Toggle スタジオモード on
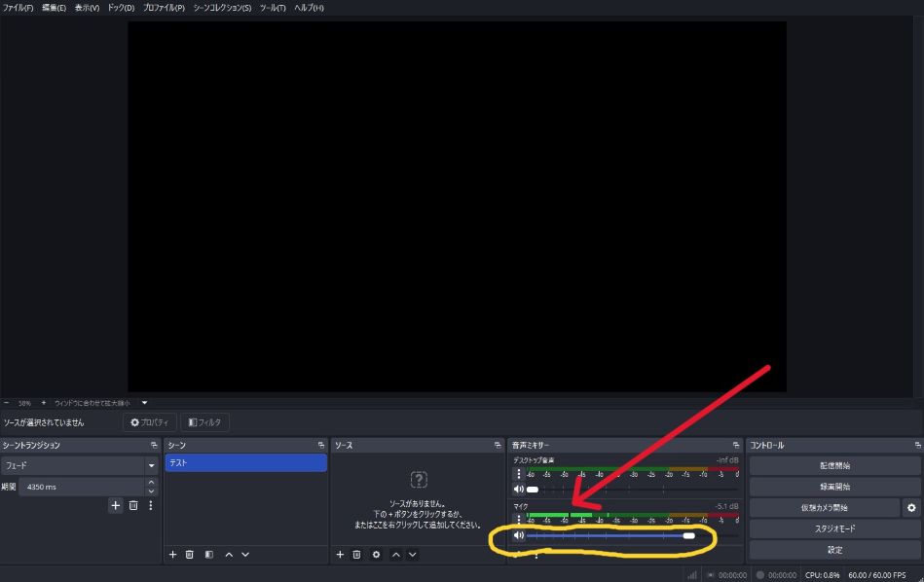 click(834, 528)
